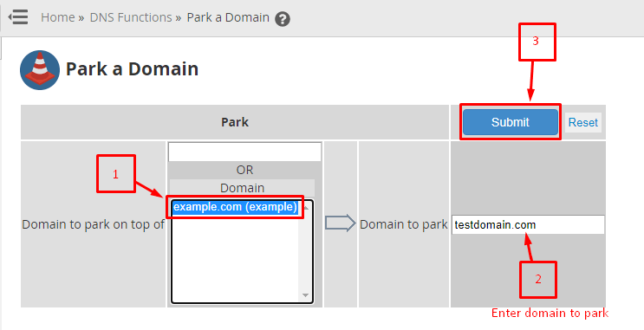
Task: Focus the domain search box above OR
Action: tap(244, 152)
